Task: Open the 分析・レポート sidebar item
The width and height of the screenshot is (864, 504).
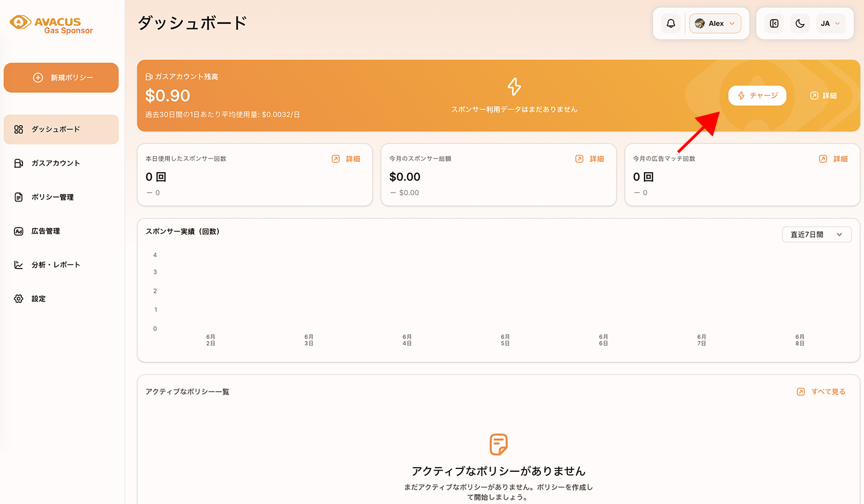Action: coord(61,265)
